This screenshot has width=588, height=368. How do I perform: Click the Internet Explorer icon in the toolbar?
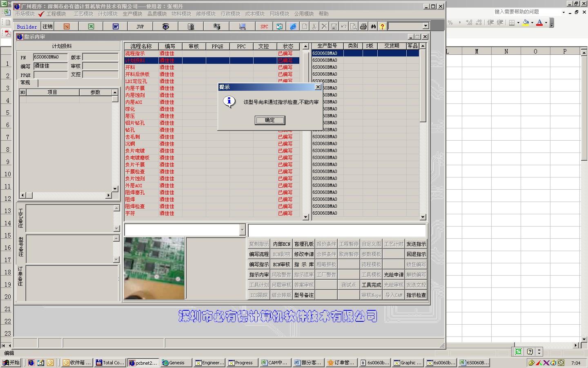point(293,27)
